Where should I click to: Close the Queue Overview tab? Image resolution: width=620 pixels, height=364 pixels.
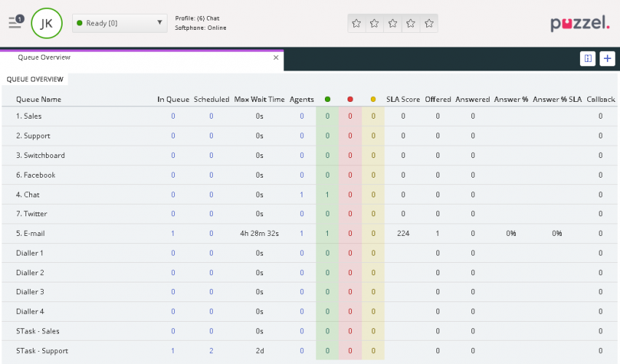tap(276, 57)
